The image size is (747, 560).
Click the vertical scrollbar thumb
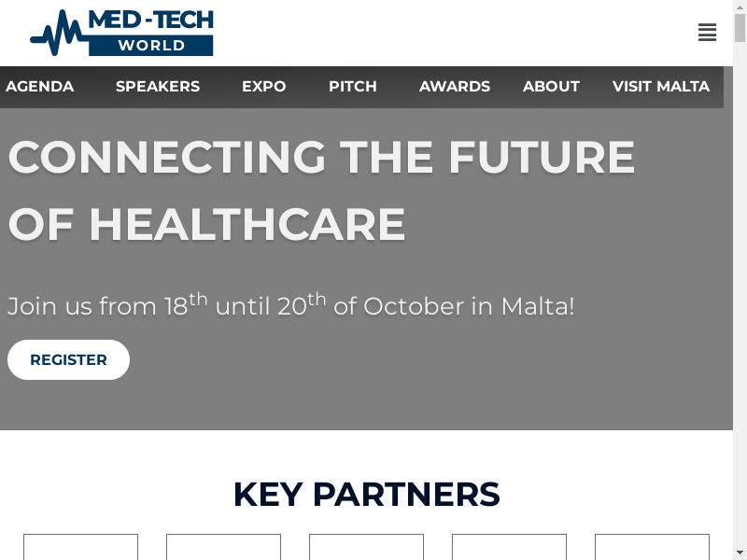740,28
